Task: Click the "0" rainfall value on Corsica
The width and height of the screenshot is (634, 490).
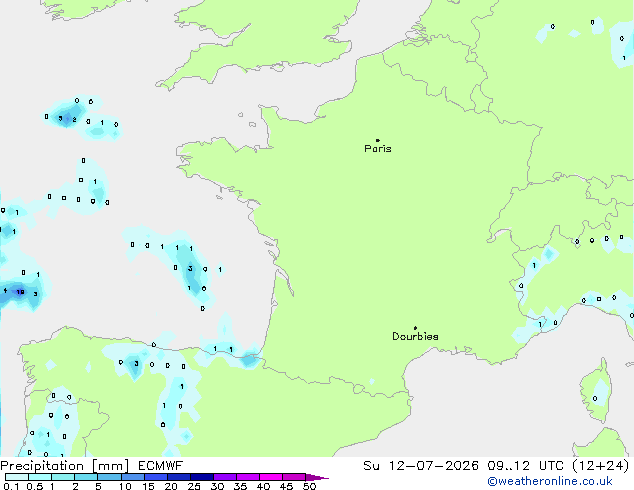Action: [x=595, y=399]
